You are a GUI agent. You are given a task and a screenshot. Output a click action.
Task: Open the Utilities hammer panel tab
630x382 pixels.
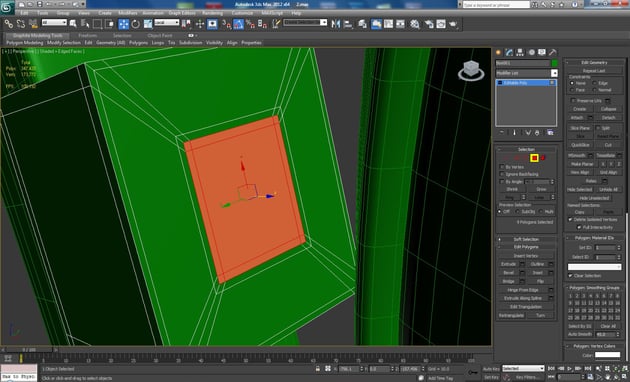click(553, 52)
